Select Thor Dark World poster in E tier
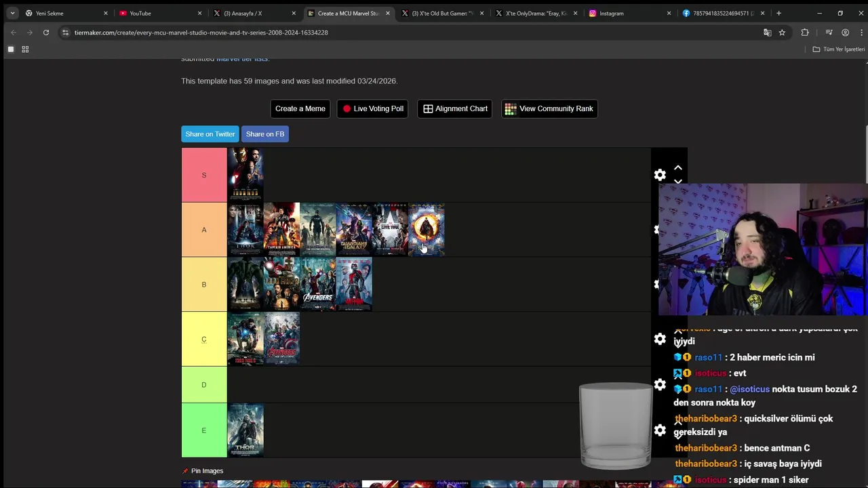This screenshot has height=488, width=868. pos(245,430)
